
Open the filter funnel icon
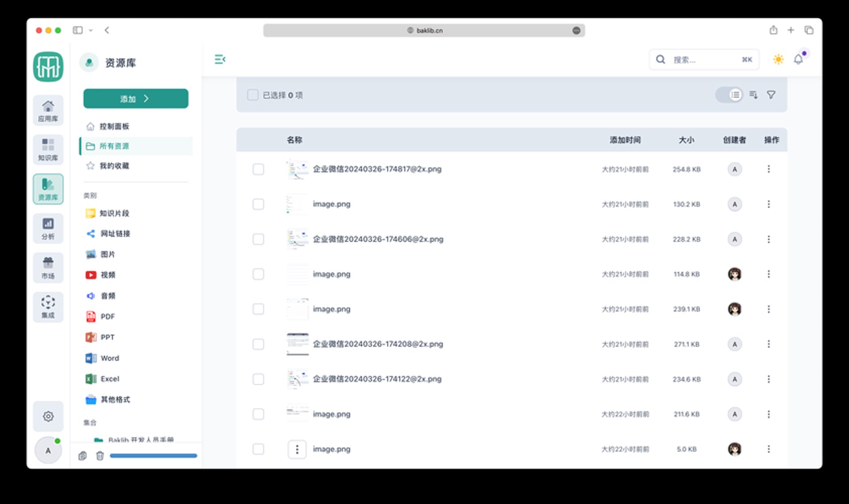771,95
